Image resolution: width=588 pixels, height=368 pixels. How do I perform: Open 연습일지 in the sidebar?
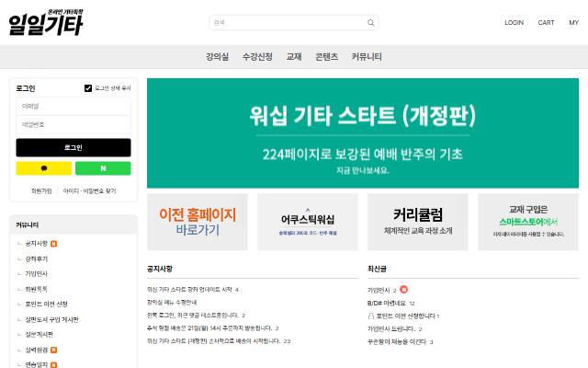[x=37, y=364]
